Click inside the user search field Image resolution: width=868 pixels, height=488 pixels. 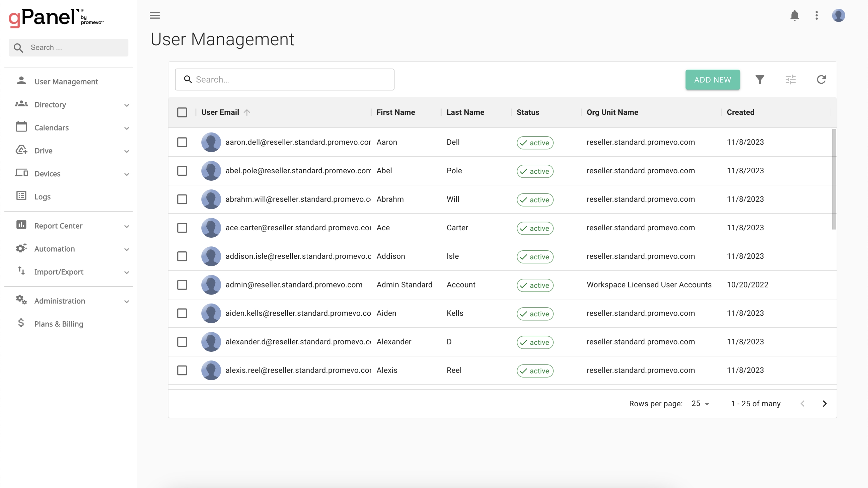(285, 80)
